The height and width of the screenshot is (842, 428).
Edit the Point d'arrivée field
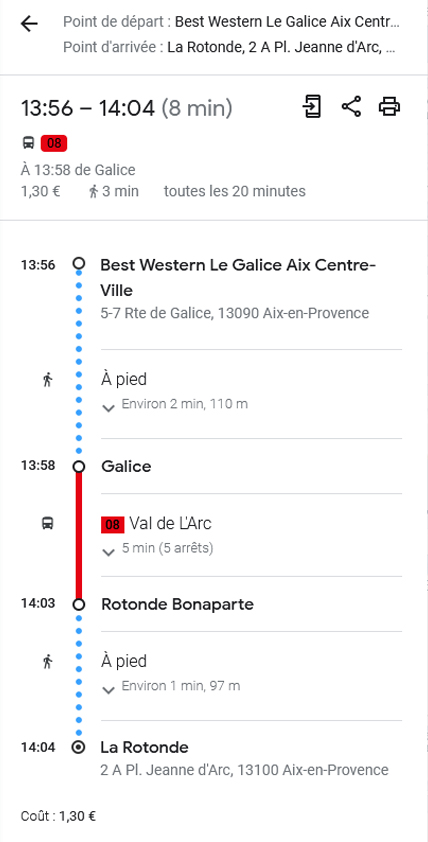(230, 47)
